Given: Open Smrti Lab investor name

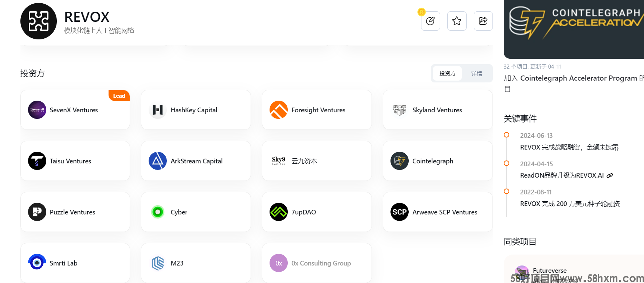Looking at the screenshot, I should (x=64, y=263).
